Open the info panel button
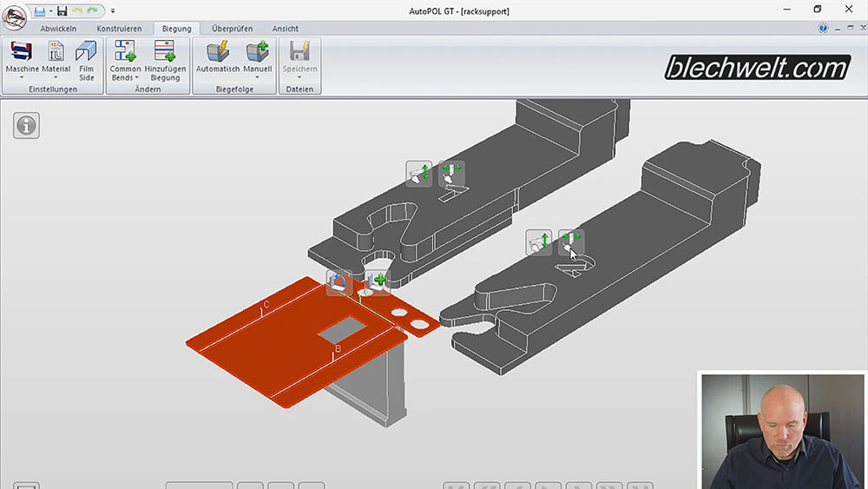Screen dimensions: 868x489 (x=27, y=125)
